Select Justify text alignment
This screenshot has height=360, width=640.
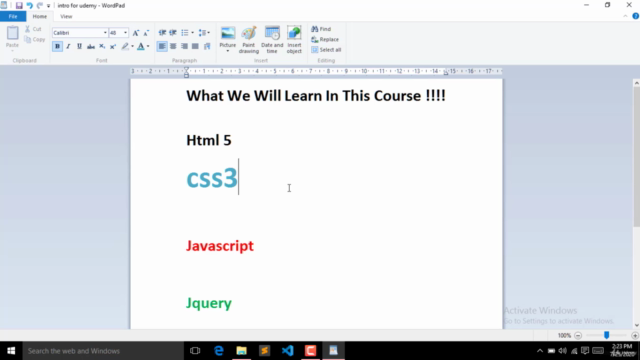[196, 47]
